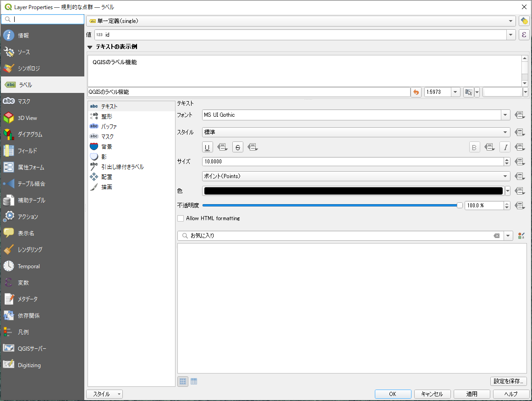Open the 単一定義(single) labeling mode dropdown
The height and width of the screenshot is (401, 532).
pos(301,21)
